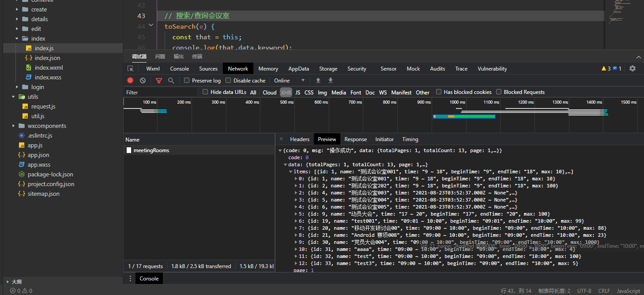Viewport: 644px width, 295px height.
Task: Click the red record network log button
Action: (130, 81)
